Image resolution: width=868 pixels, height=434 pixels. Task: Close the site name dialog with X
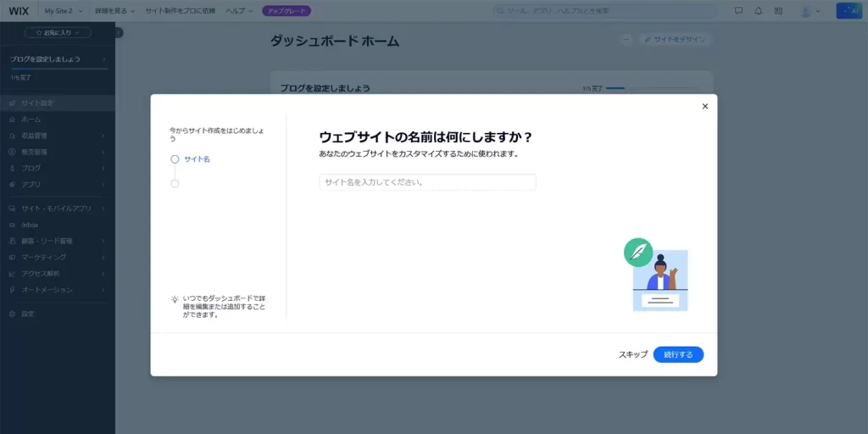(704, 106)
